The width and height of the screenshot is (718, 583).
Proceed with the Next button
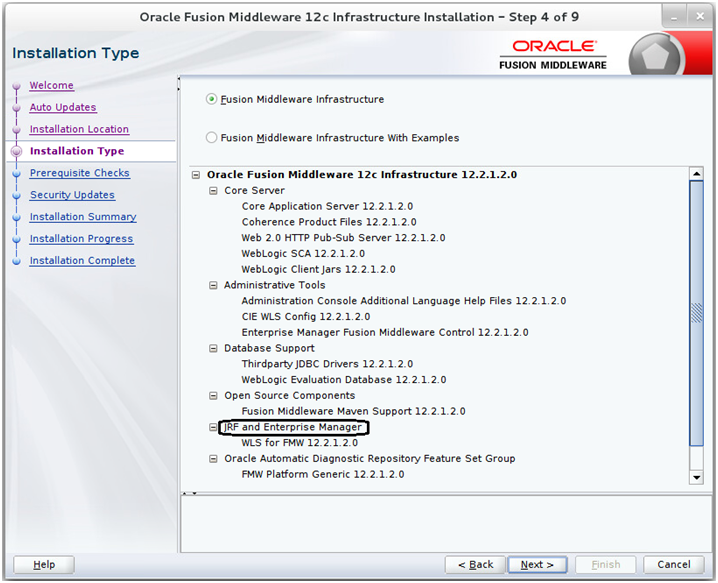[537, 565]
